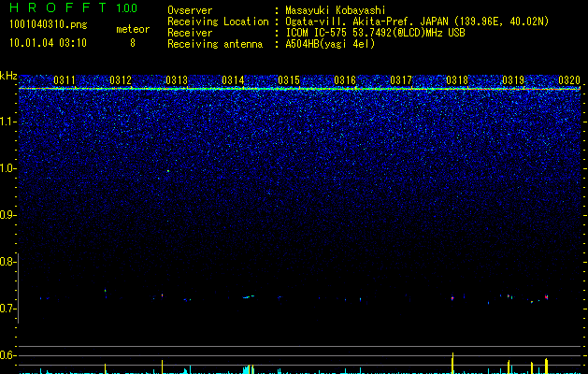
Task: Click the 0311 time marker
Action: coord(65,80)
